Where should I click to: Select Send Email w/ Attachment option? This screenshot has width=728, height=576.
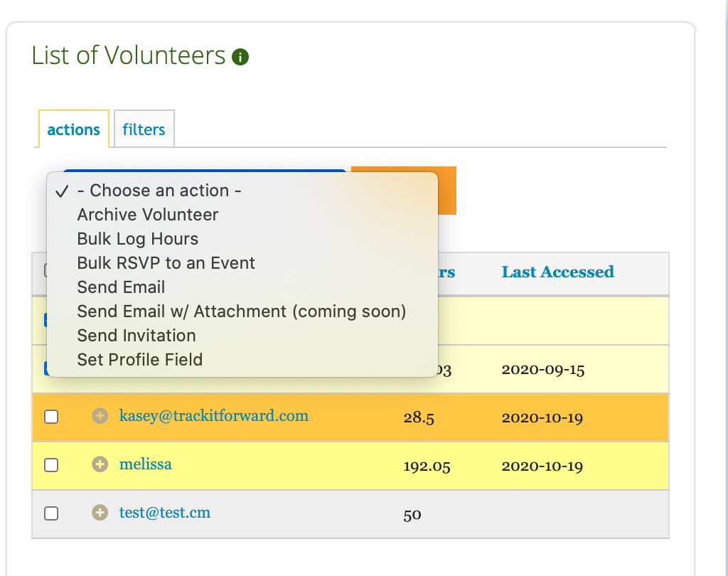242,311
